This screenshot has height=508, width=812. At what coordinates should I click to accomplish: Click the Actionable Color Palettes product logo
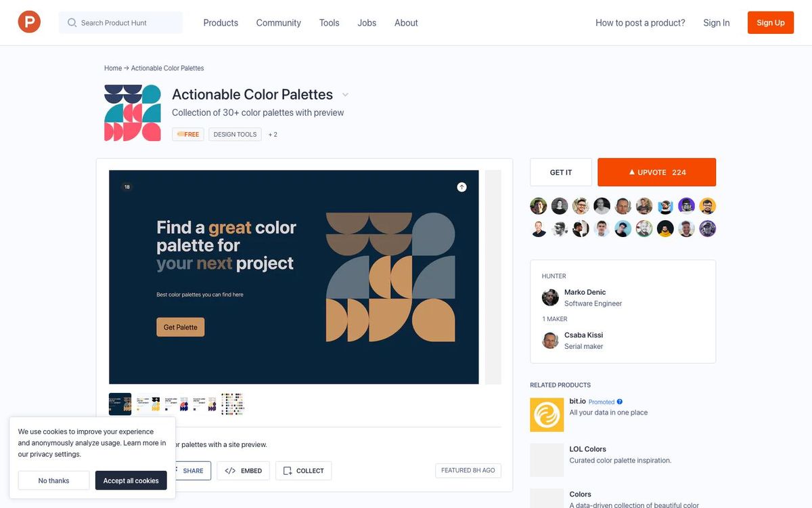[x=133, y=112]
